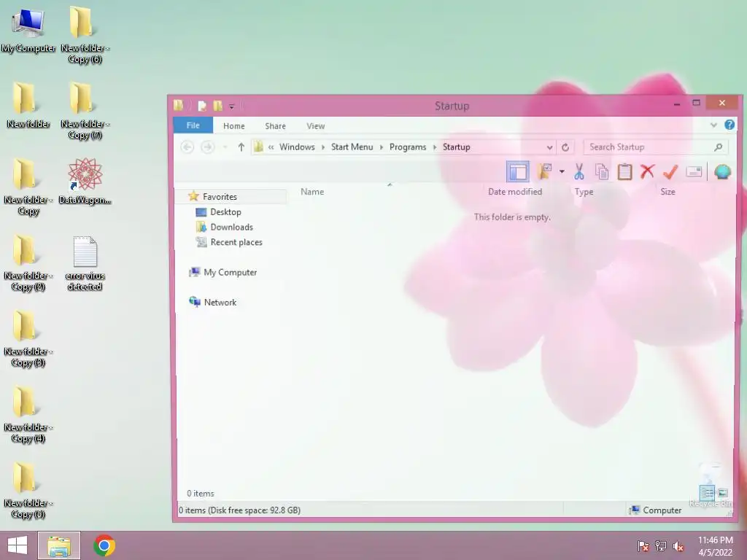
Task: Click the Back navigation arrow
Action: (187, 147)
